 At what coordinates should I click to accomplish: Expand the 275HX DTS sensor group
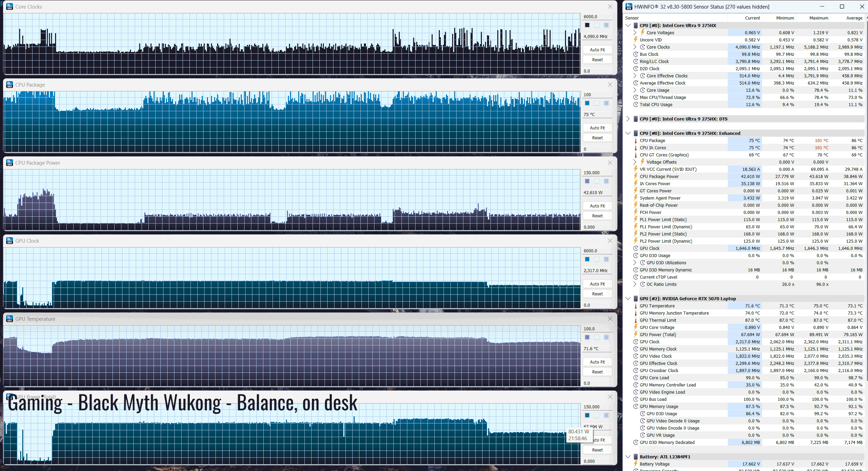tap(628, 119)
